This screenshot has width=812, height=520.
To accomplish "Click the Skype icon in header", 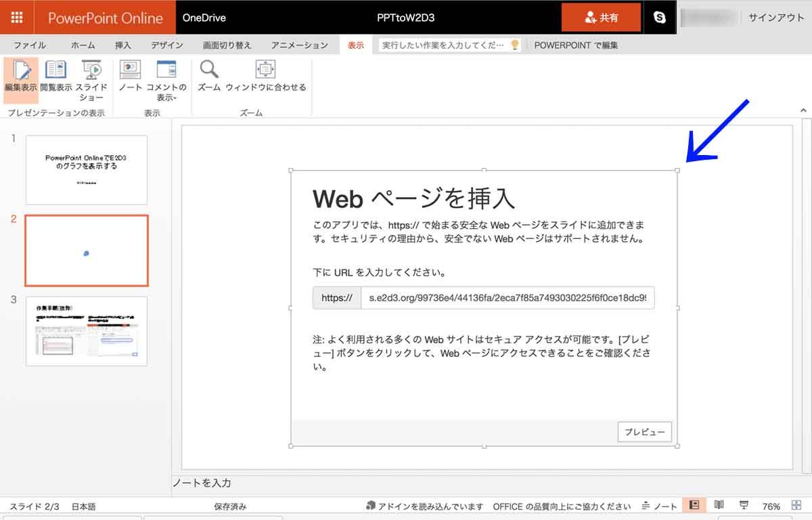I will 660,18.
